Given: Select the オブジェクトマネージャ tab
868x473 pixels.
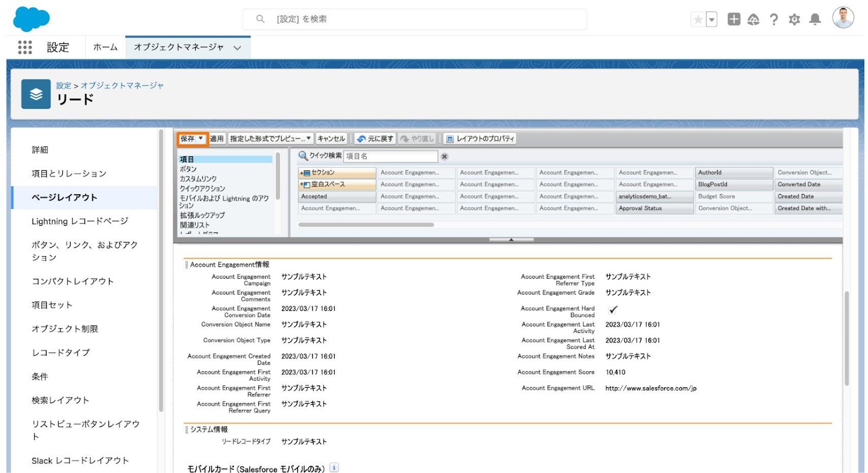Looking at the screenshot, I should pyautogui.click(x=178, y=47).
